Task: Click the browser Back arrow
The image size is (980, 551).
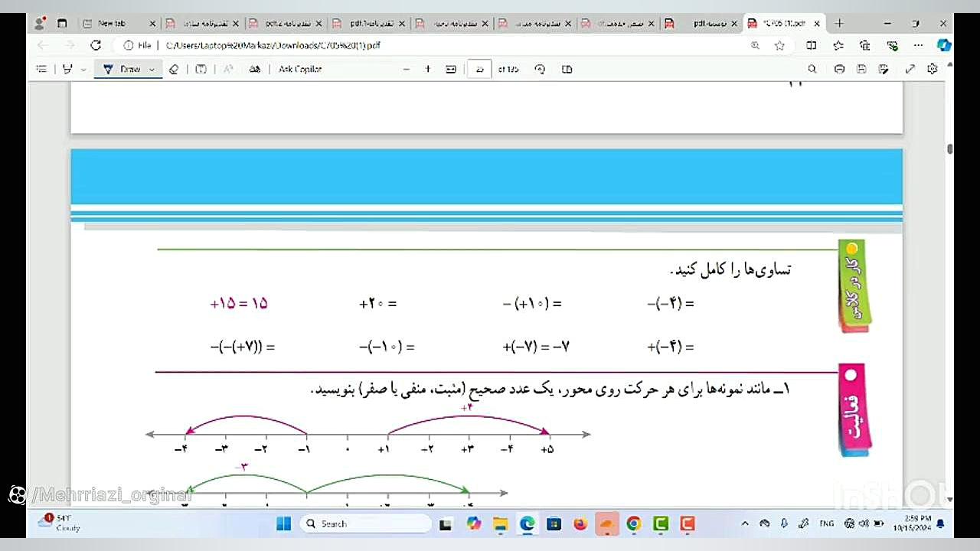Action: click(43, 45)
